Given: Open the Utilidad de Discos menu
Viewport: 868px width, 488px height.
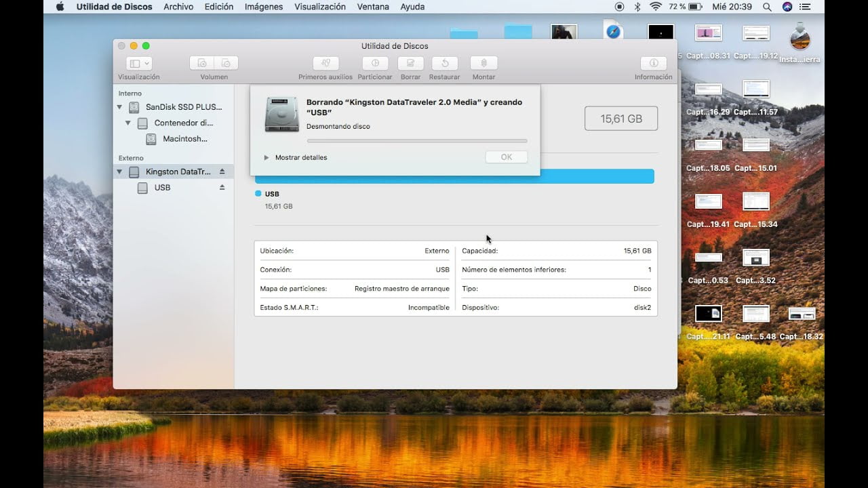Looking at the screenshot, I should point(115,7).
